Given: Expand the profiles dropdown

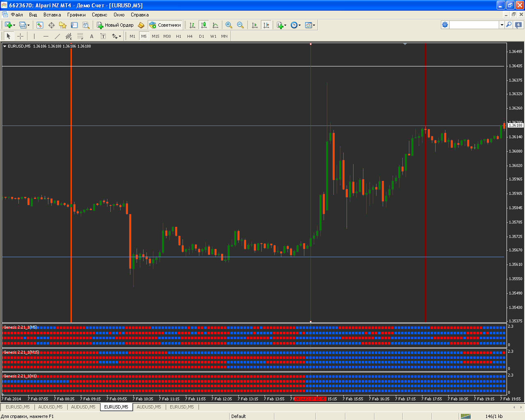Looking at the screenshot, I should [x=29, y=25].
